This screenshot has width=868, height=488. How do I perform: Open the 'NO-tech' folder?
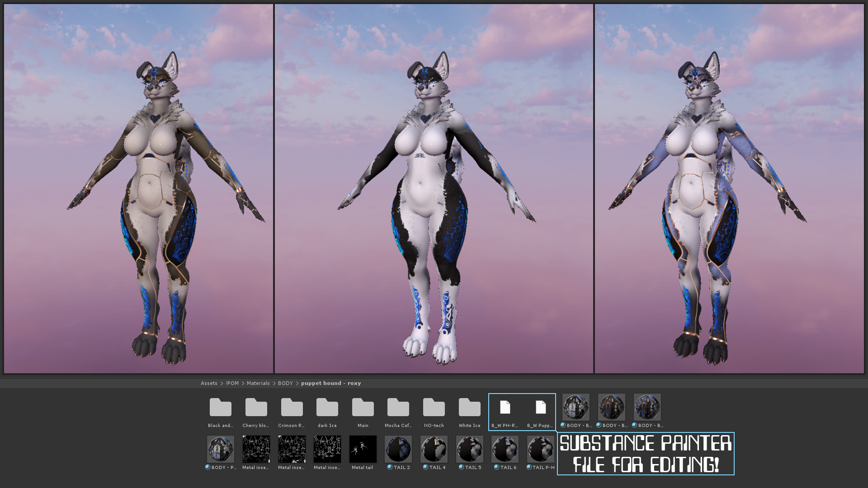(x=434, y=408)
